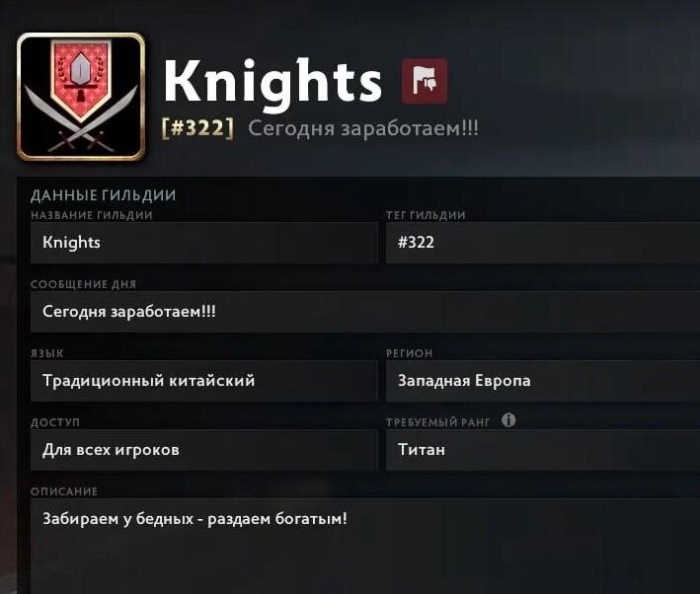The height and width of the screenshot is (594, 700).
Task: Click the large Knights guild title
Action: coord(272,83)
